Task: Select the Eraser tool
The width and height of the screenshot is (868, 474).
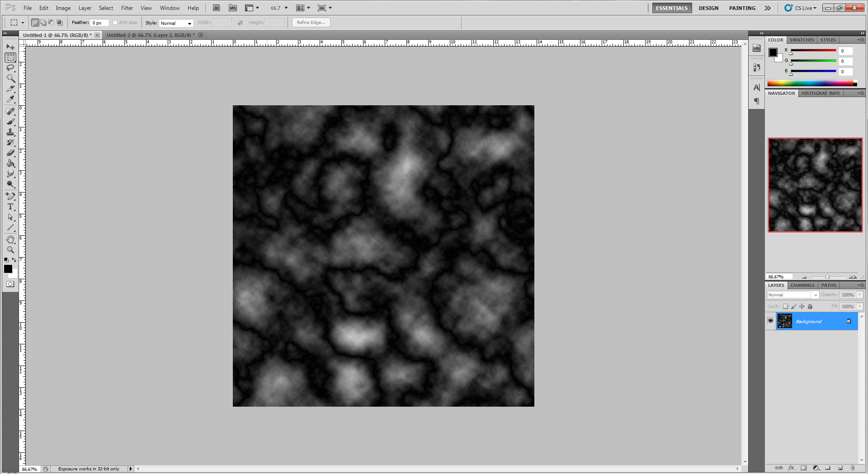Action: pos(10,153)
